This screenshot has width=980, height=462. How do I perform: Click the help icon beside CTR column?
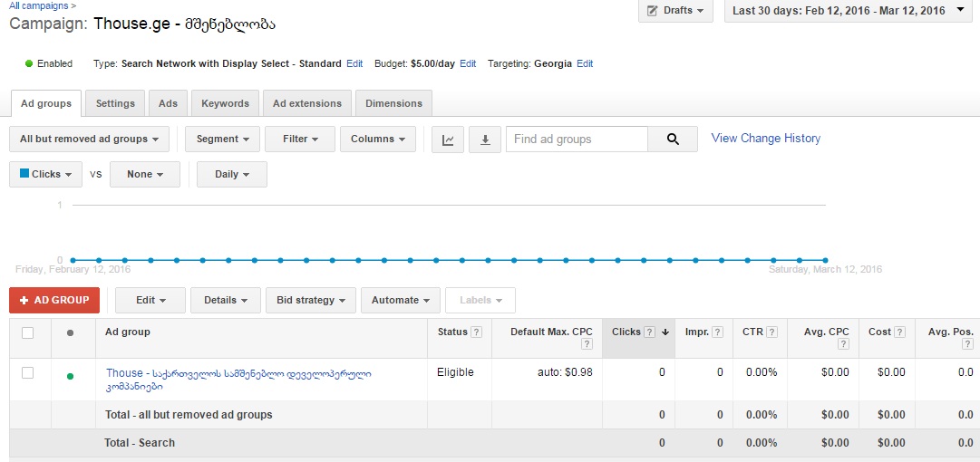(771, 332)
